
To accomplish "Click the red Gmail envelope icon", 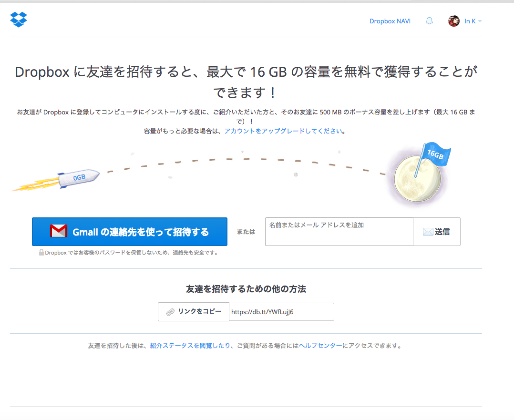I will (x=59, y=232).
